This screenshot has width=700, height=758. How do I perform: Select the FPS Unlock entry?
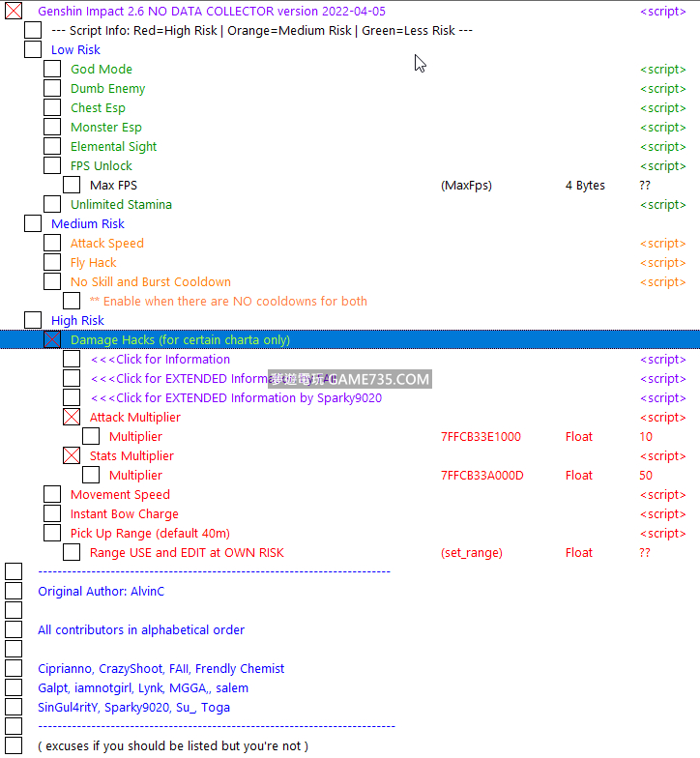tap(101, 166)
